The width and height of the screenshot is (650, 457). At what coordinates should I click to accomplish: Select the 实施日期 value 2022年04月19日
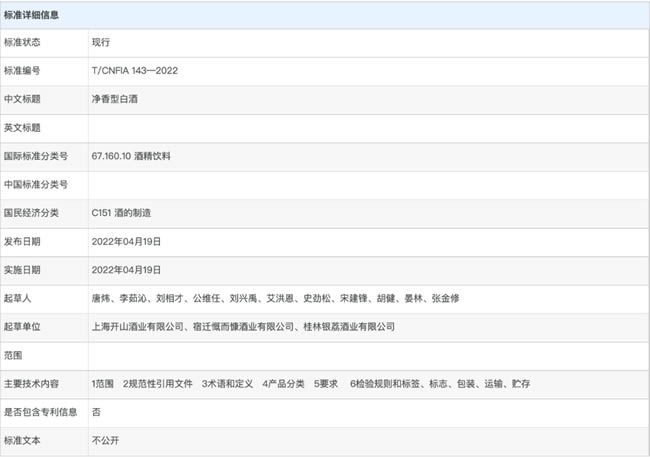[126, 270]
